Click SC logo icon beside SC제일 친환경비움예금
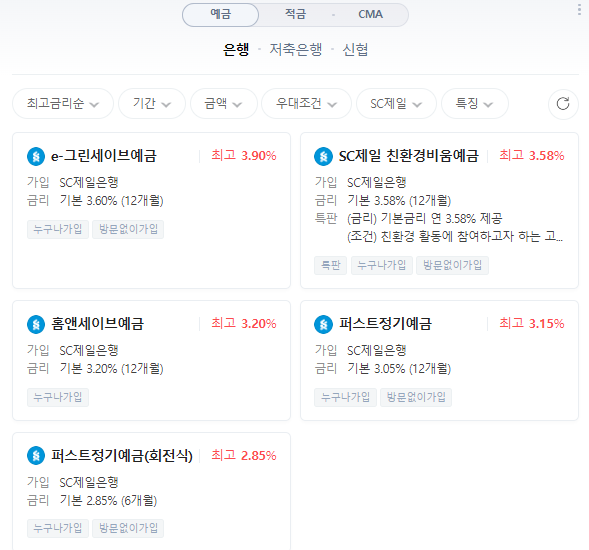The image size is (589, 550). (323, 156)
